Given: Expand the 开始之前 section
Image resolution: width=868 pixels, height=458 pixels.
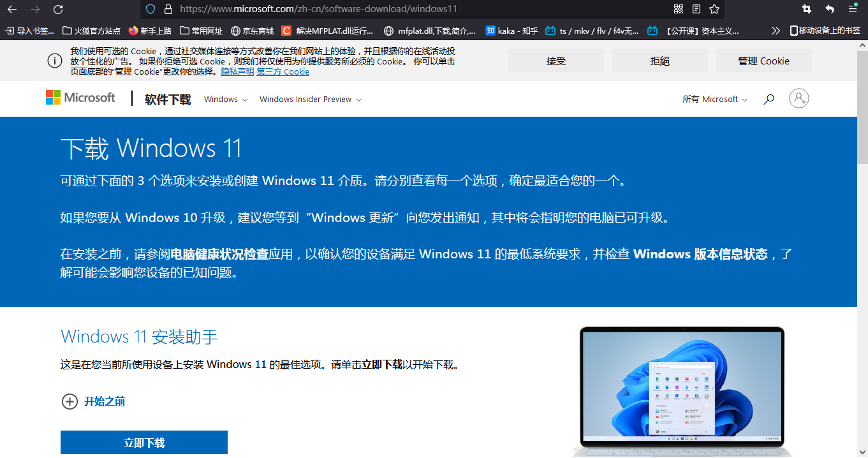Looking at the screenshot, I should pyautogui.click(x=93, y=401).
